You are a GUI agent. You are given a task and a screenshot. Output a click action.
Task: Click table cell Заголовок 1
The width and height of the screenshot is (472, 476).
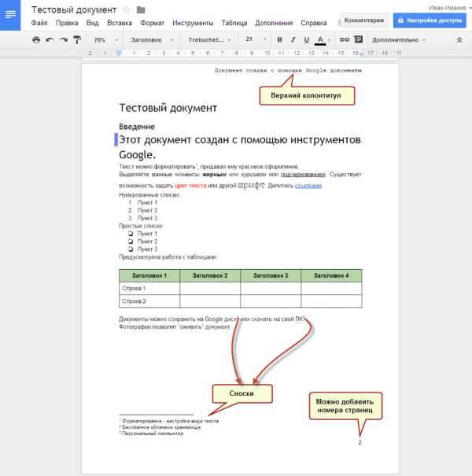149,275
